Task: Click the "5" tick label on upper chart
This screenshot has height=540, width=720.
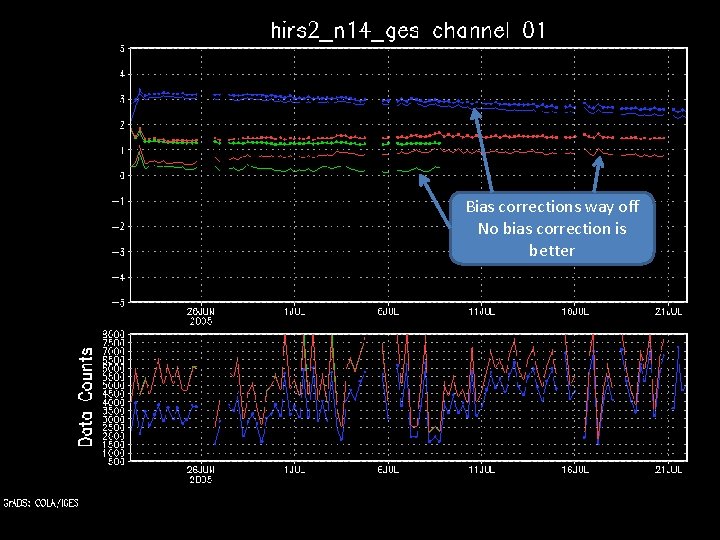Action: (123, 48)
